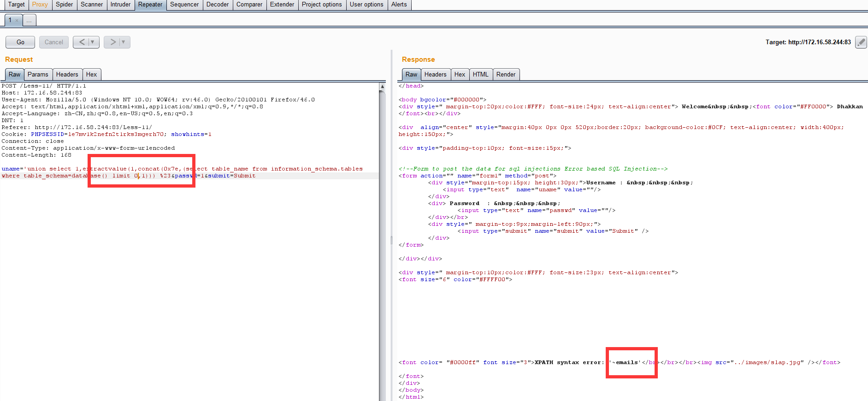Click the XPATH syntax error text in response

[x=569, y=362]
